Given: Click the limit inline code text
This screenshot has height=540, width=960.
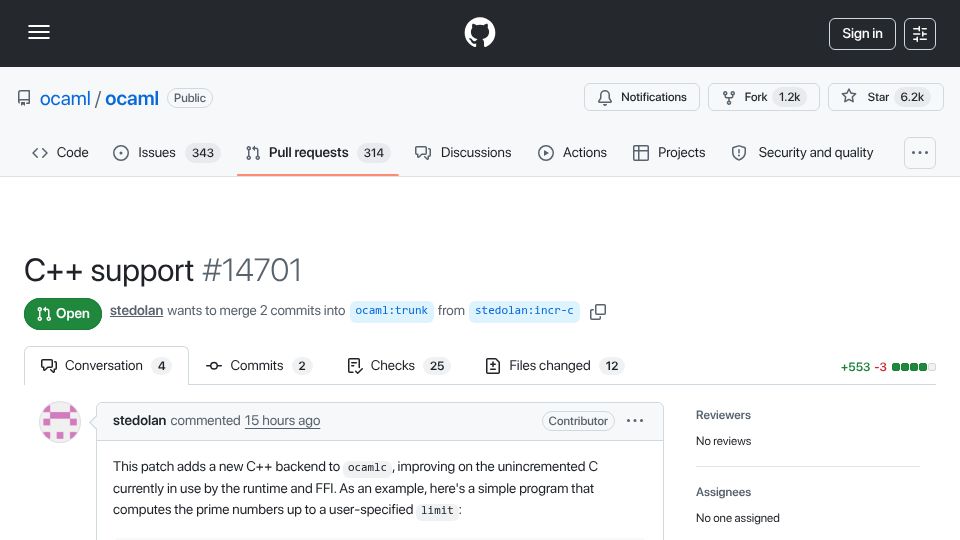Looking at the screenshot, I should (x=437, y=511).
